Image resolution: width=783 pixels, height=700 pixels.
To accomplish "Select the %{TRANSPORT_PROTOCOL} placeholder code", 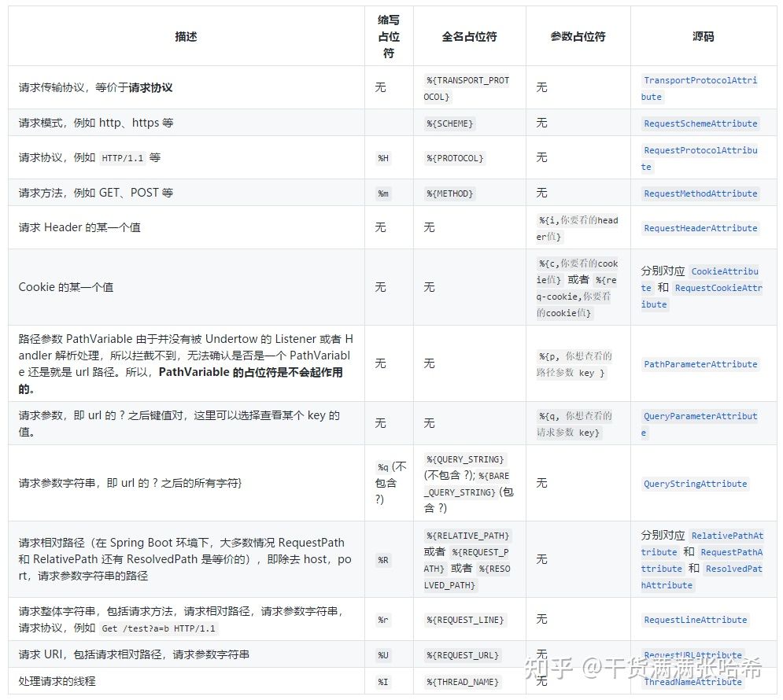I will tap(467, 88).
